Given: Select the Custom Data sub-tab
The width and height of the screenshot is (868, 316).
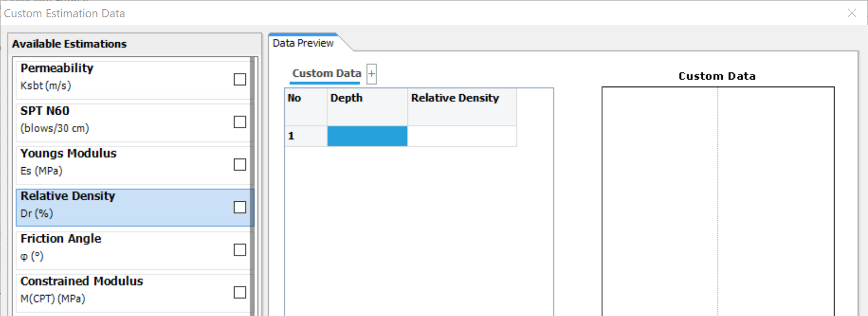Looking at the screenshot, I should [326, 74].
